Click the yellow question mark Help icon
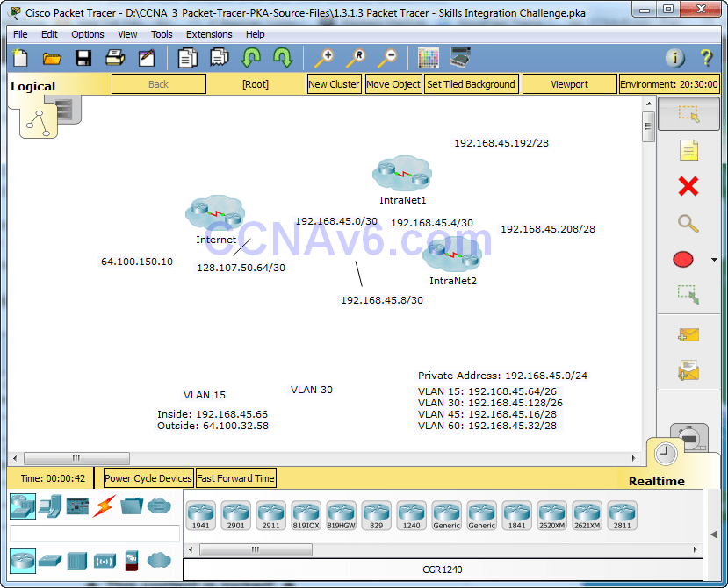Image resolution: width=728 pixels, height=588 pixels. click(706, 58)
